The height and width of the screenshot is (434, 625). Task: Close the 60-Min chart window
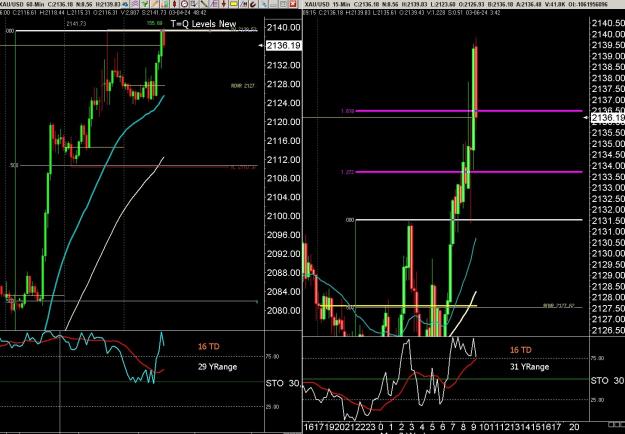click(x=293, y=4)
